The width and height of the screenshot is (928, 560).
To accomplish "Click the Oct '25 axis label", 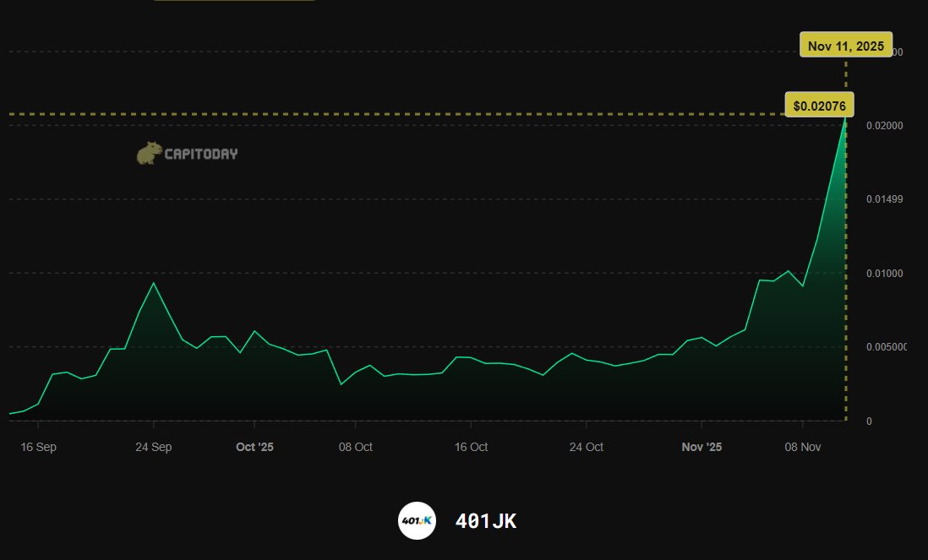I will click(254, 447).
